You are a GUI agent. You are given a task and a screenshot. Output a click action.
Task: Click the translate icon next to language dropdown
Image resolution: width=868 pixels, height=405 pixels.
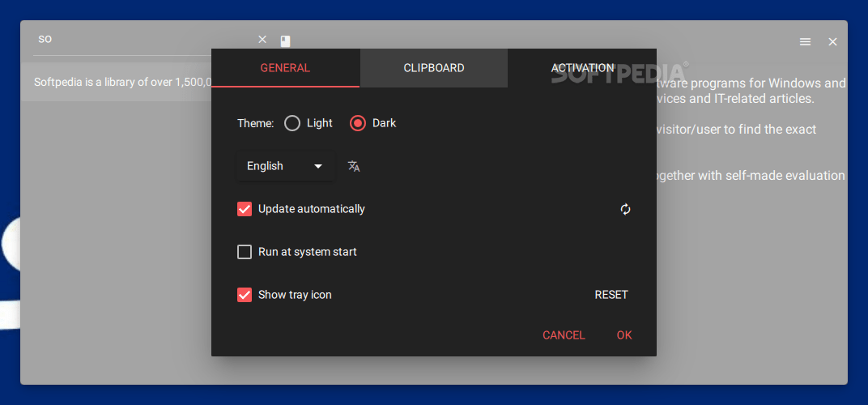354,166
